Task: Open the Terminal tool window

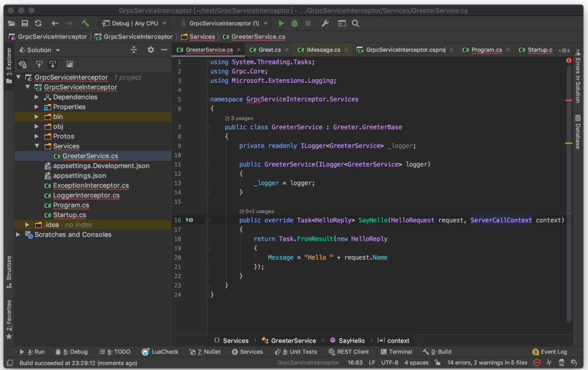Action: [x=396, y=352]
